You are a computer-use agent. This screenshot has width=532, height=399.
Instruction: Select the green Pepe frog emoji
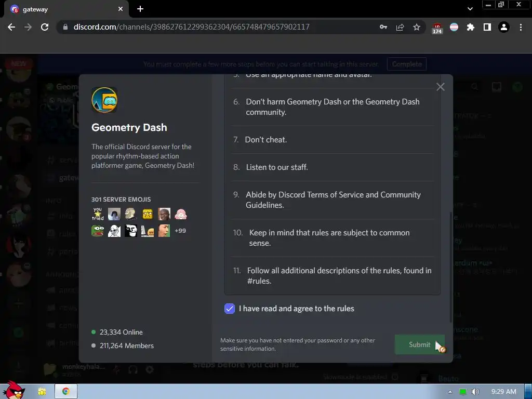coord(98,231)
